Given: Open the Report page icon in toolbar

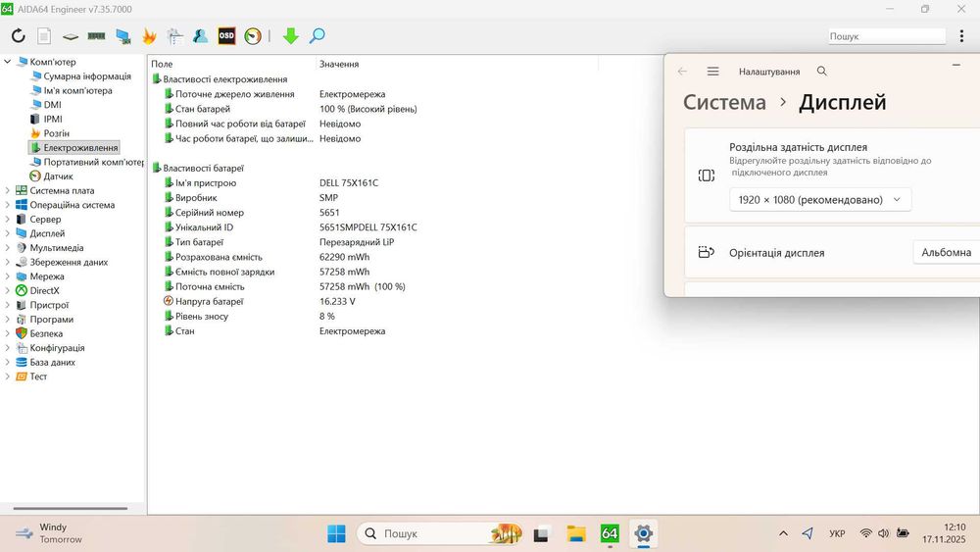Looking at the screenshot, I should (44, 36).
